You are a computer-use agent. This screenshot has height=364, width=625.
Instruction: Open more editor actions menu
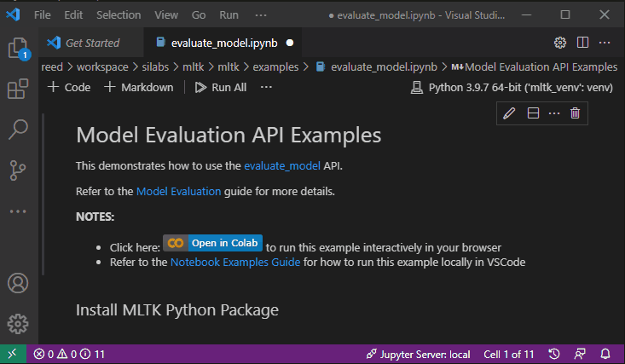605,43
